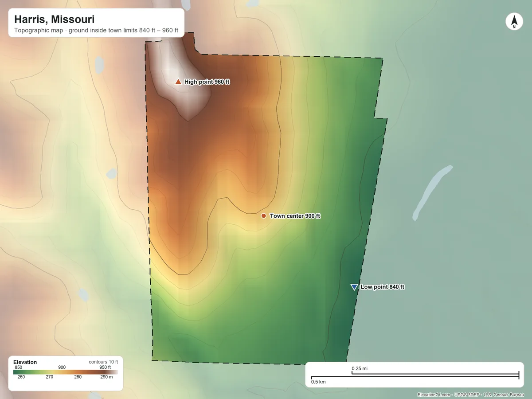Click the '290 m' legend tick label

point(106,377)
